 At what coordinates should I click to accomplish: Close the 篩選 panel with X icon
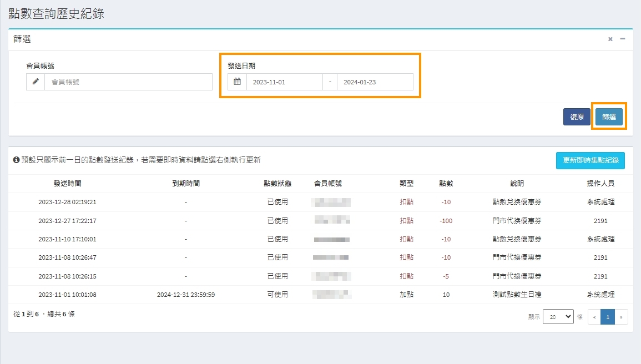click(610, 39)
